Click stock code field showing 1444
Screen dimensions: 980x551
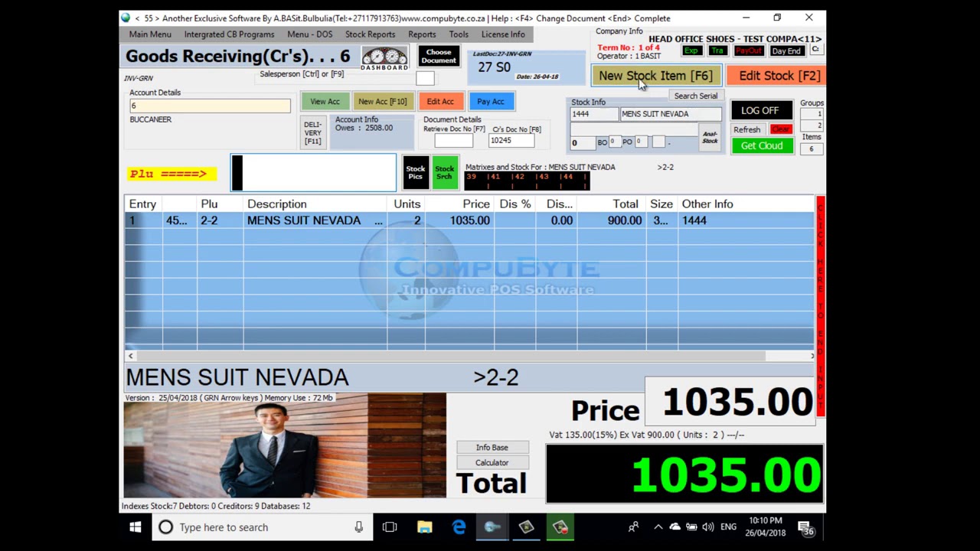(594, 114)
